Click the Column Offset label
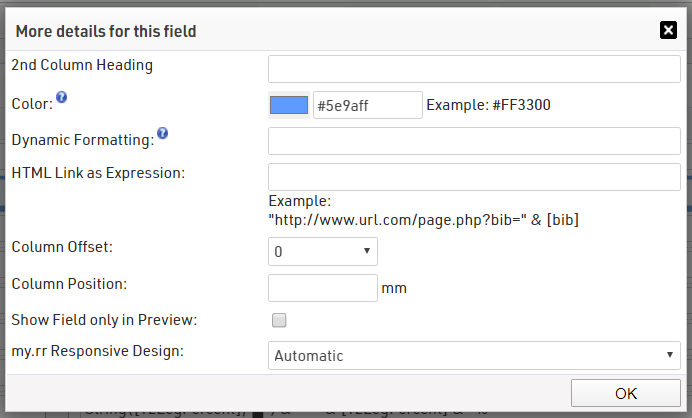The width and height of the screenshot is (692, 418). coord(61,246)
